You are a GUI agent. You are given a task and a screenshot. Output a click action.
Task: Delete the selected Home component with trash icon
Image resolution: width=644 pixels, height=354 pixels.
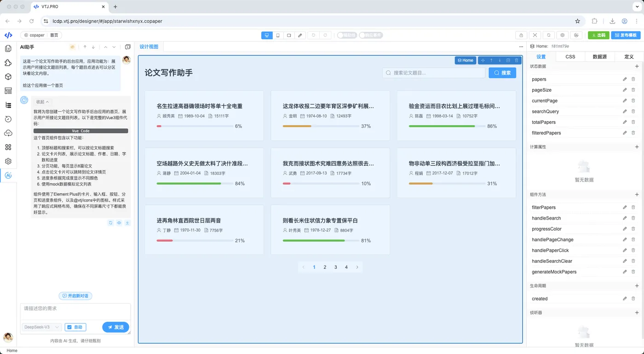pos(517,60)
